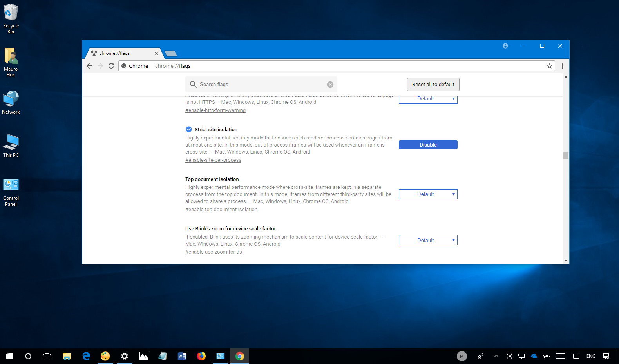Open Microsoft Edge from the taskbar
This screenshot has width=619, height=364.
[x=86, y=356]
